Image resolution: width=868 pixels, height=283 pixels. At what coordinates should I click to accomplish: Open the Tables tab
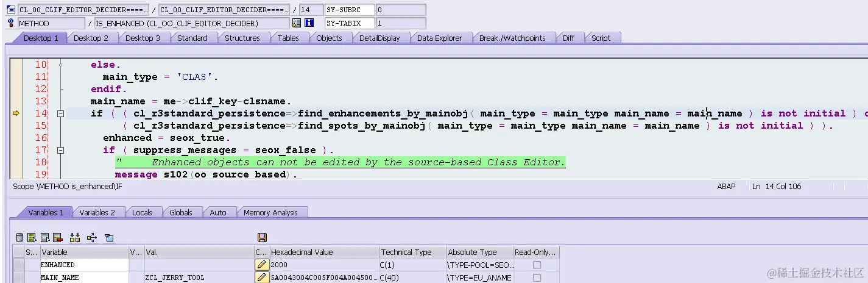(x=288, y=38)
